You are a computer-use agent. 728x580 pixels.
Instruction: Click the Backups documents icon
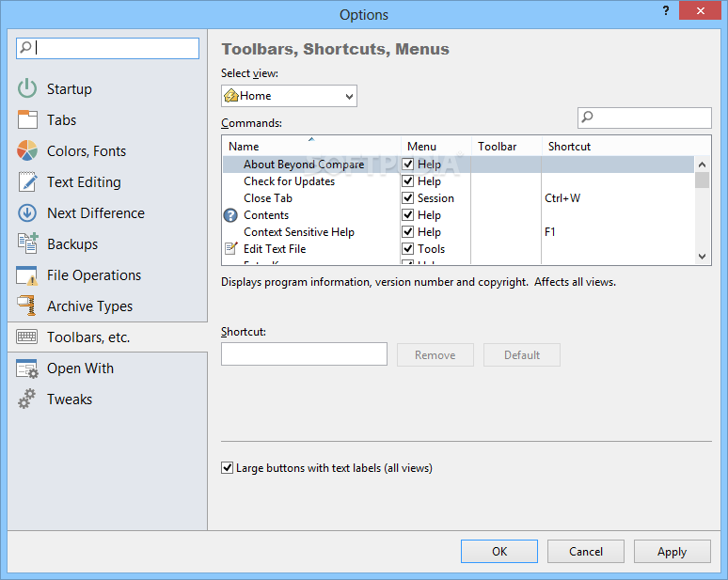27,243
